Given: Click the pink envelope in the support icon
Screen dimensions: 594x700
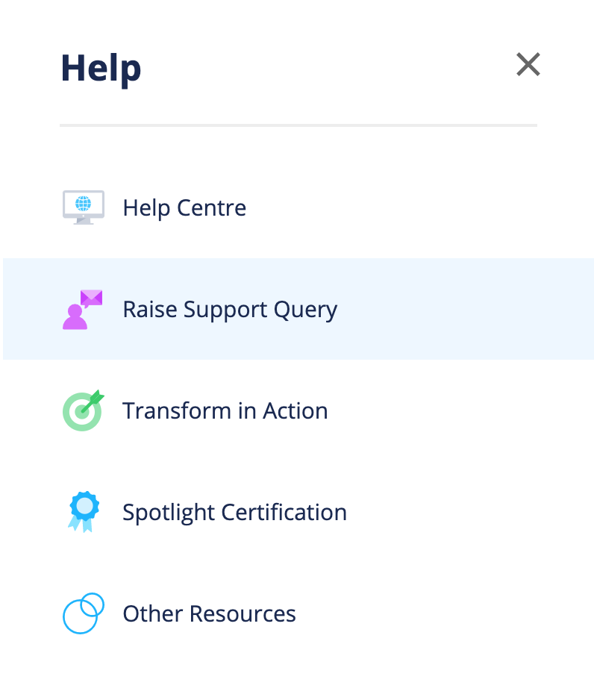Looking at the screenshot, I should pyautogui.click(x=93, y=298).
